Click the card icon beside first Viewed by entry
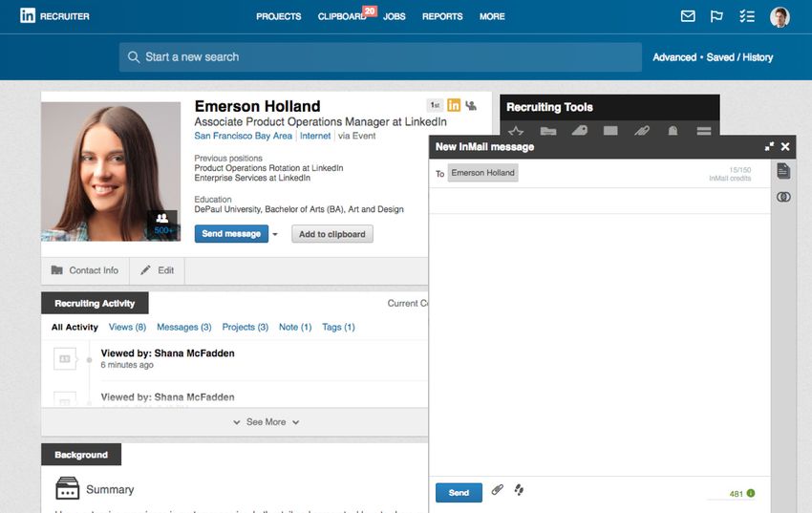812x513 pixels. click(x=65, y=359)
